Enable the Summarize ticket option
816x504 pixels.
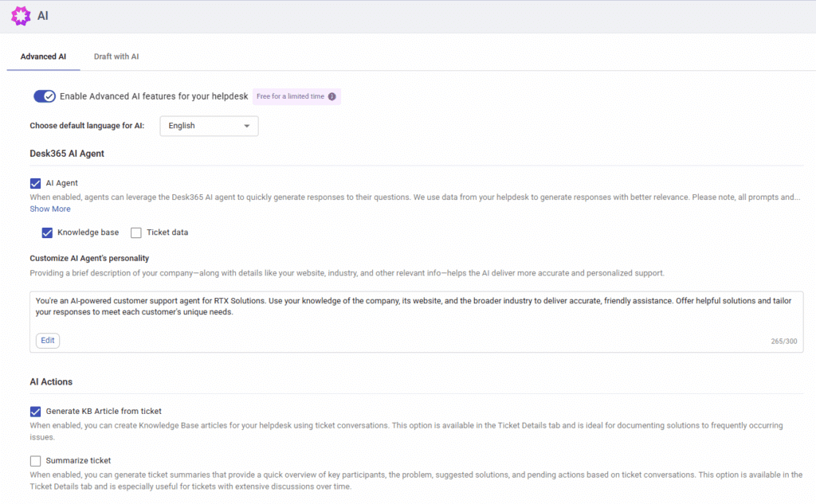tap(35, 460)
